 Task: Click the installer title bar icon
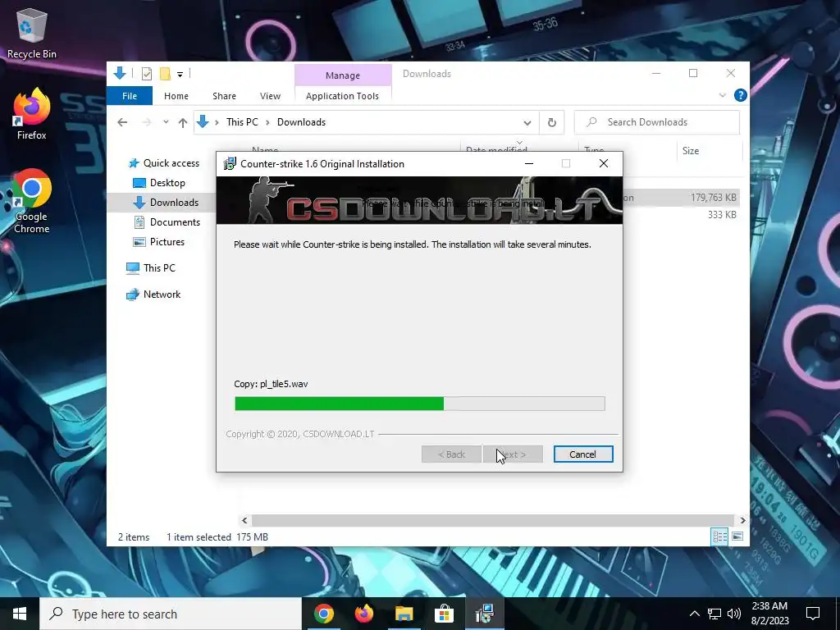[x=230, y=164]
